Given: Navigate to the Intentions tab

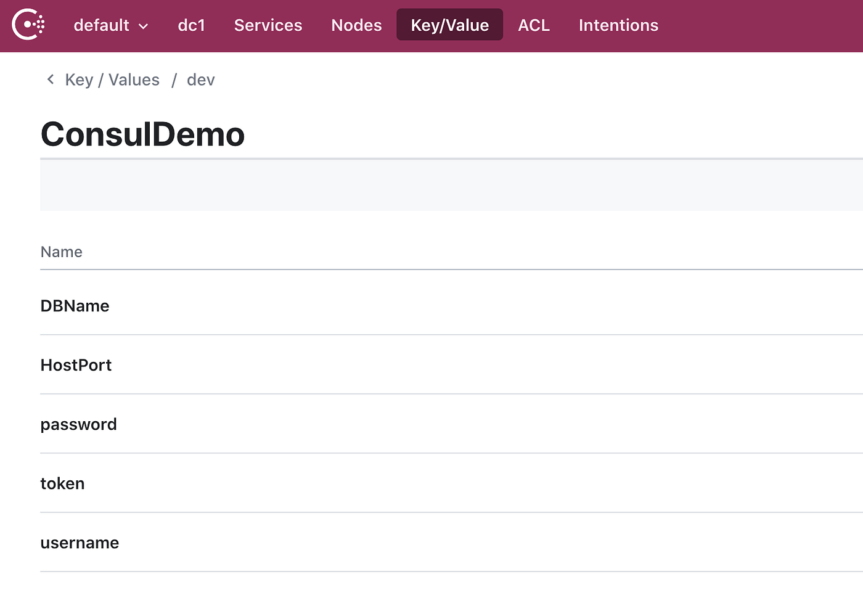Looking at the screenshot, I should [x=618, y=25].
